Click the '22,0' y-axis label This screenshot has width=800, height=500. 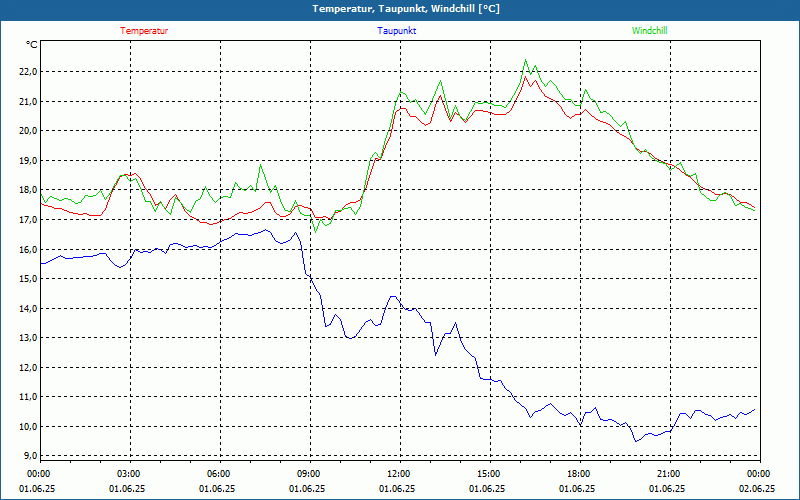point(28,72)
